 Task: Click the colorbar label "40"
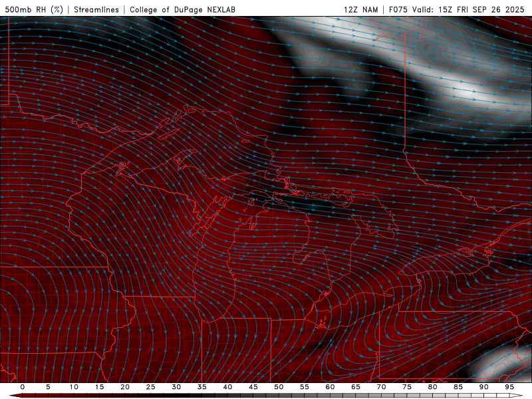227,387
